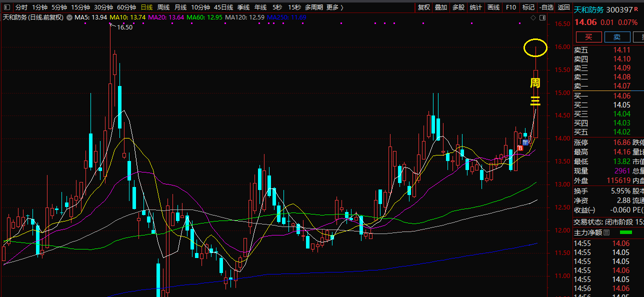Remove stock via -自选 button
Screen dimensions: 644x297
coord(546,7)
